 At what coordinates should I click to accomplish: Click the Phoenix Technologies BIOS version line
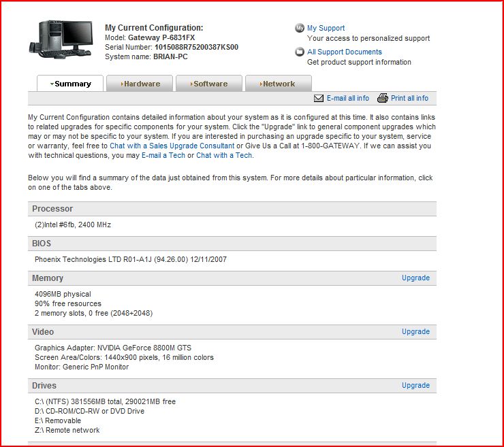131,259
